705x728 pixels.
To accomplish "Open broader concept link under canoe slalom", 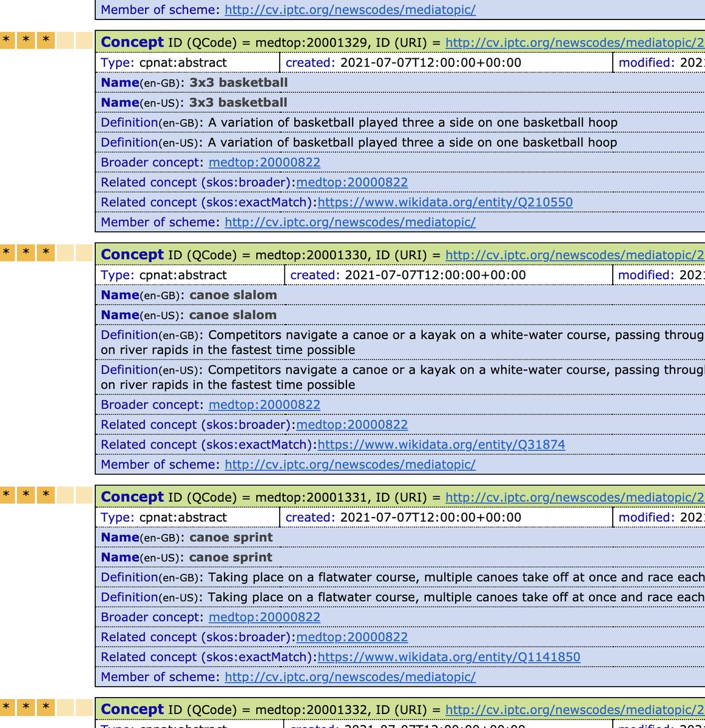I will tap(265, 405).
